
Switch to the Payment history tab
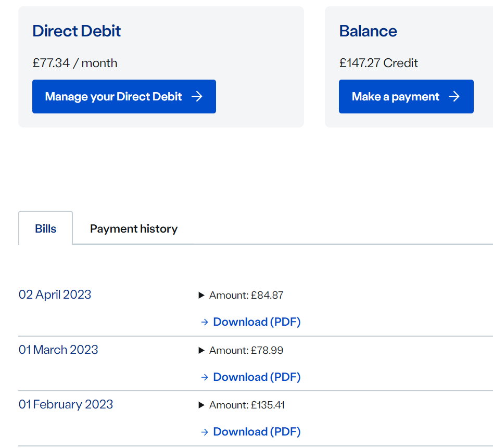(134, 229)
